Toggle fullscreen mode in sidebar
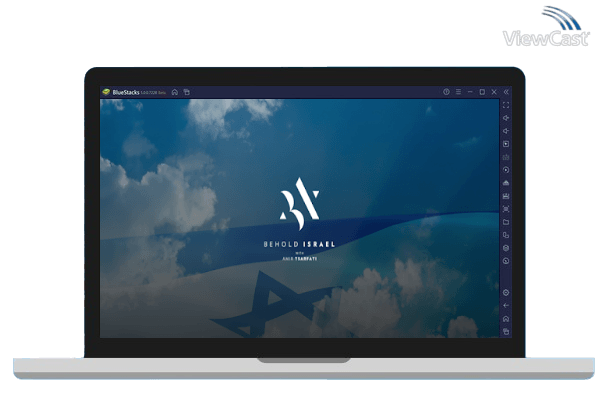 click(506, 105)
